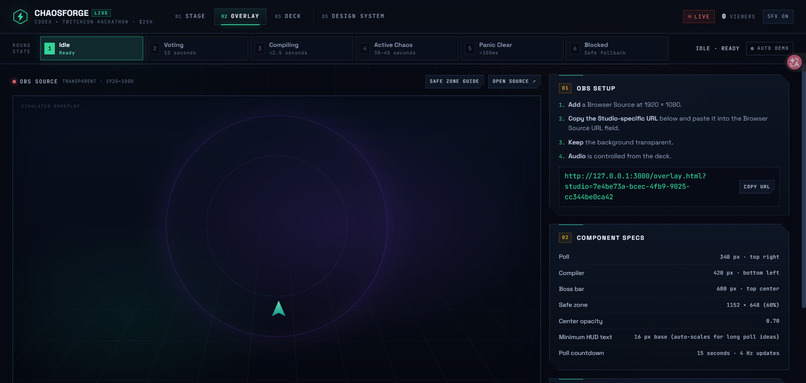Click the Minimum HUD text row
Screen dimensions: 806x383
coord(669,337)
